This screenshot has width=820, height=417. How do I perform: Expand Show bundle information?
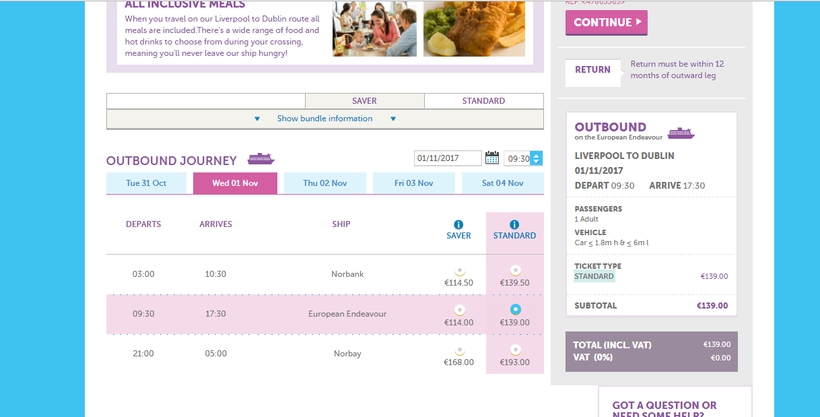pos(325,119)
